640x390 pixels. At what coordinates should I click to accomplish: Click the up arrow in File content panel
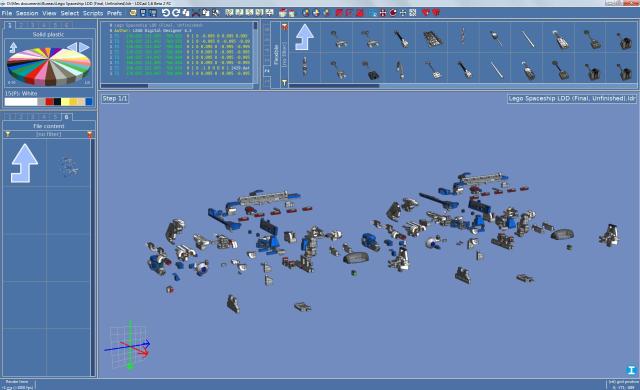coord(24,163)
